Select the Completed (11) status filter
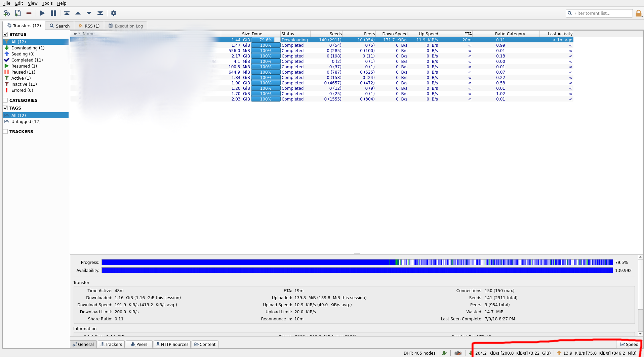Viewport: 644px width, 357px height. 27,60
